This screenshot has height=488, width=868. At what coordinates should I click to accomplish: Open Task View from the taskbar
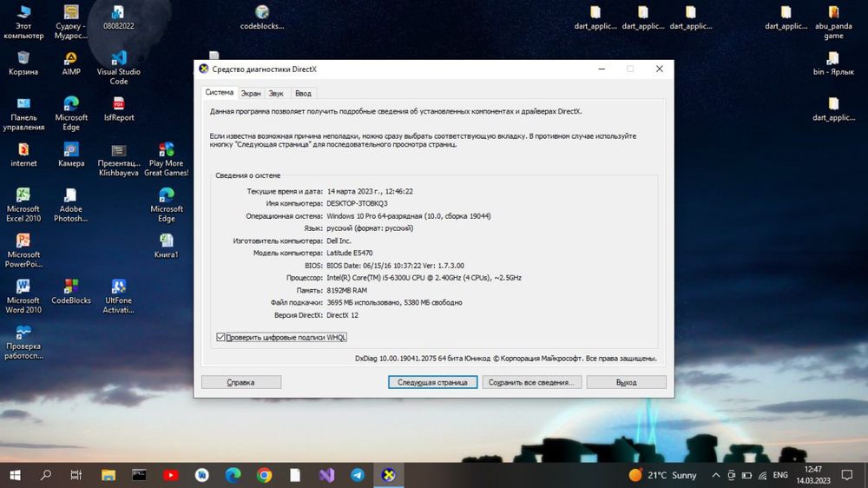76,475
